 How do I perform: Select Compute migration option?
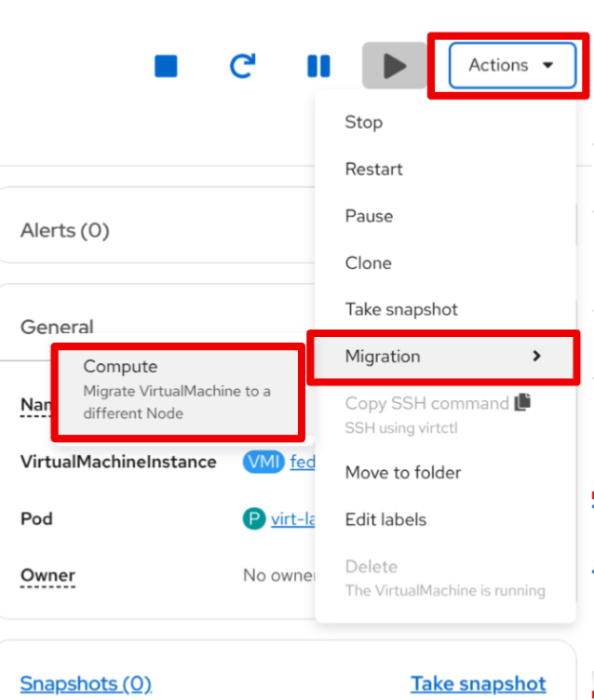pos(177,390)
